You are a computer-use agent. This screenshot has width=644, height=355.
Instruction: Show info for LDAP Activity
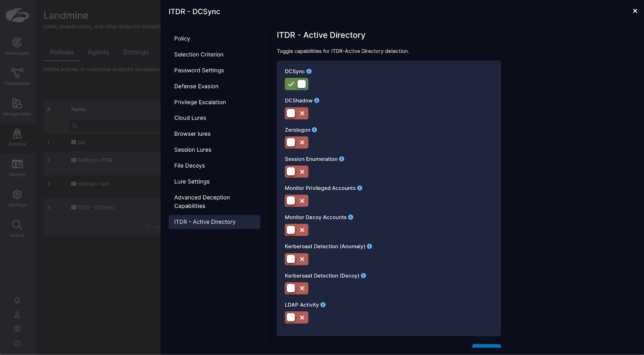click(323, 305)
